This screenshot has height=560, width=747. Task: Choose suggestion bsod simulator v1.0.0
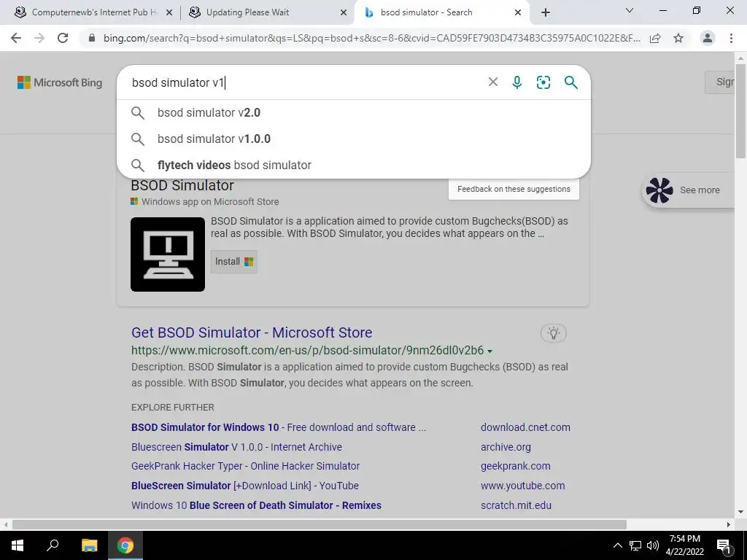pos(354,139)
